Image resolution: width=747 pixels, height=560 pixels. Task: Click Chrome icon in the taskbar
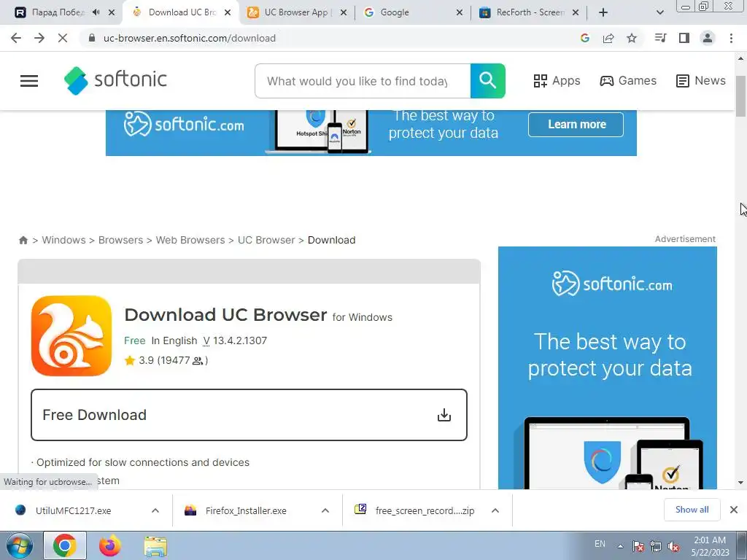coord(65,545)
